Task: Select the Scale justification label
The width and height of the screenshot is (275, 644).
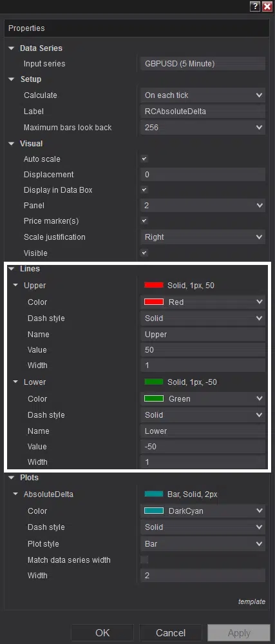Action: click(x=55, y=237)
